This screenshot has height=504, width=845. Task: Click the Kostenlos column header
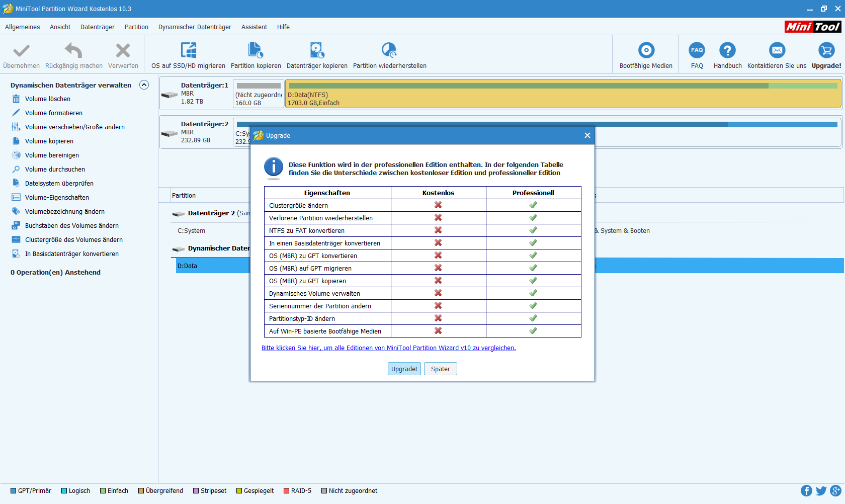point(438,193)
